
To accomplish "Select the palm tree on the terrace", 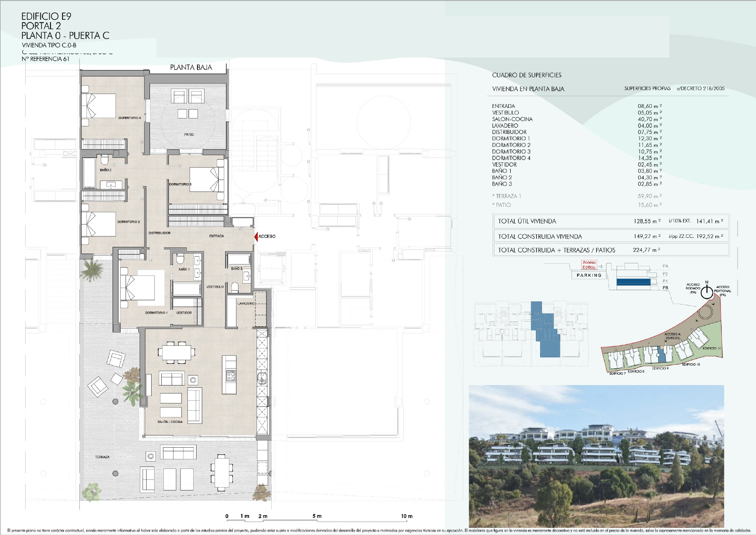I will tap(91, 269).
